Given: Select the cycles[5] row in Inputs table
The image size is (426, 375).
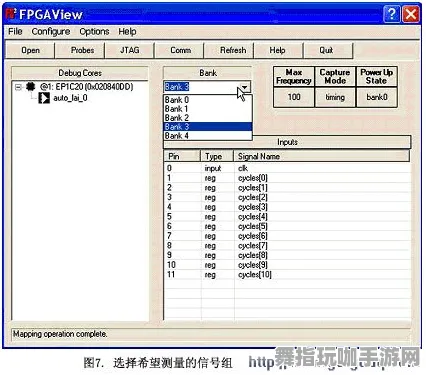Looking at the screenshot, I should (x=287, y=226).
